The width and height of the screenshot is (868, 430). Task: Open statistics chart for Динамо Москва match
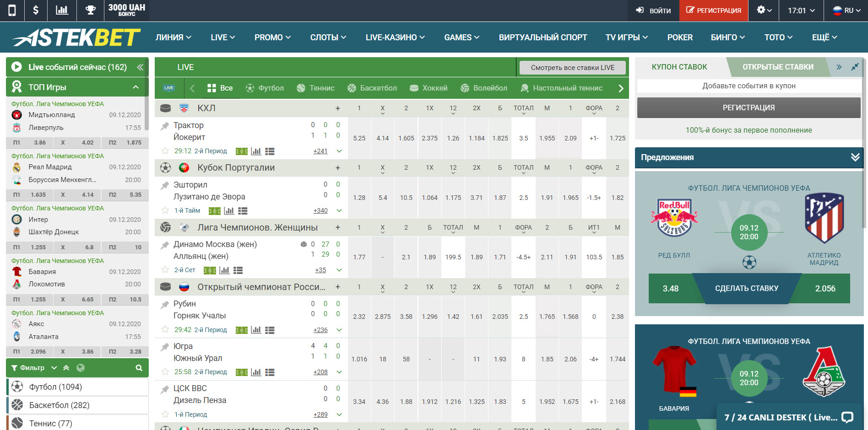[x=224, y=270]
